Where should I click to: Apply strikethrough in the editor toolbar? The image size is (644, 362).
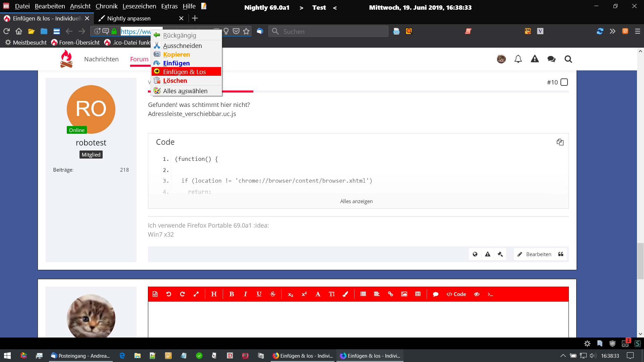click(x=273, y=294)
